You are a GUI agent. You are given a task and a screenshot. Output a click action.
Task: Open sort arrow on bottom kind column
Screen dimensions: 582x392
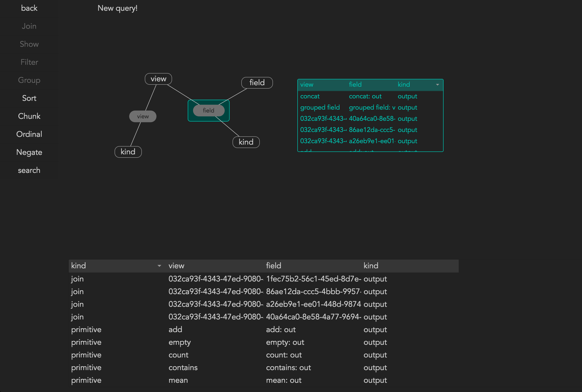point(159,266)
